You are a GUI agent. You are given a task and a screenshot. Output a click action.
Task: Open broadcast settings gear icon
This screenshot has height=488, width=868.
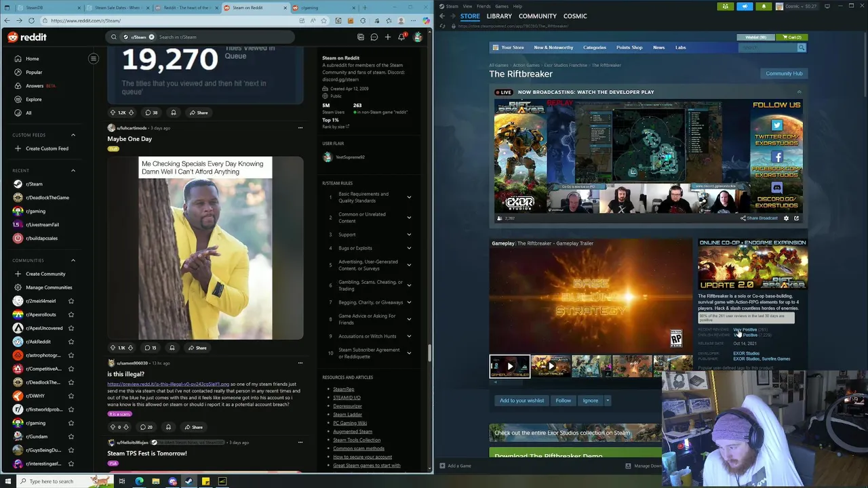786,218
